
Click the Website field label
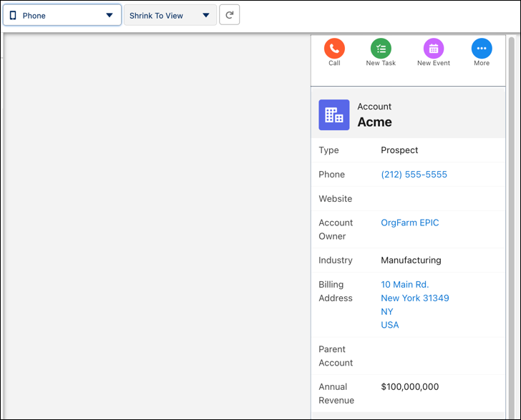[335, 199]
